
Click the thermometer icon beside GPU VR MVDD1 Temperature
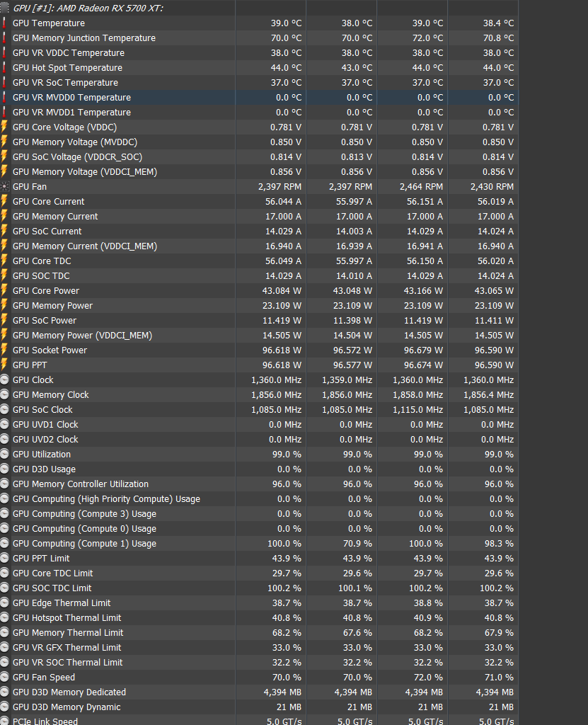coord(4,113)
